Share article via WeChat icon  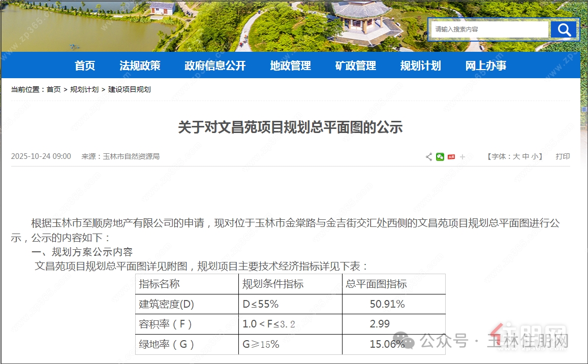440,157
